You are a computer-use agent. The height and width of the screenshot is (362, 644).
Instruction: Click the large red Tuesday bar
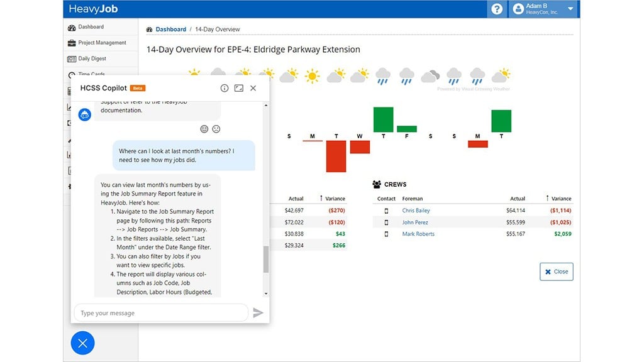[x=336, y=156]
